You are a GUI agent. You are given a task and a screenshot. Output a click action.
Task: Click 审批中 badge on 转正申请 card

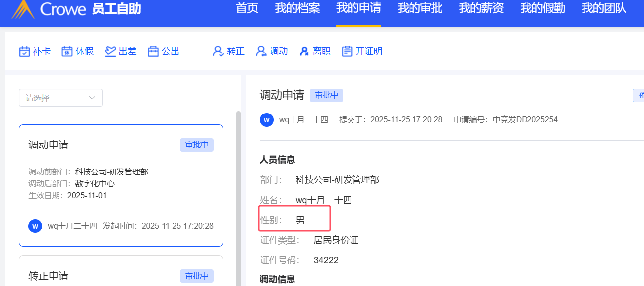[x=197, y=276]
